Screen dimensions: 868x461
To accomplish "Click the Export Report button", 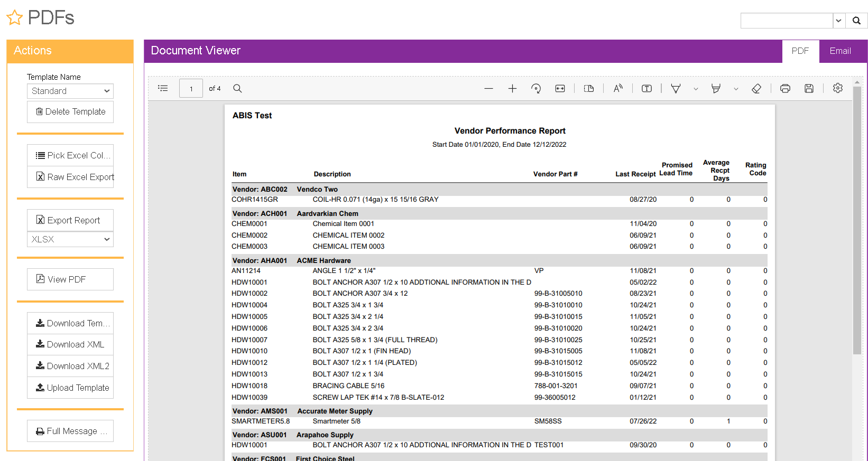I will [x=70, y=220].
